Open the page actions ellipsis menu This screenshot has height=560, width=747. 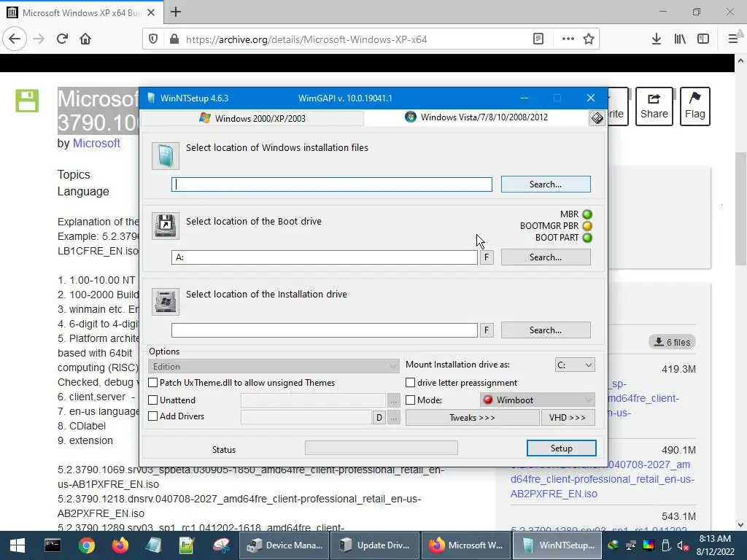click(x=568, y=39)
